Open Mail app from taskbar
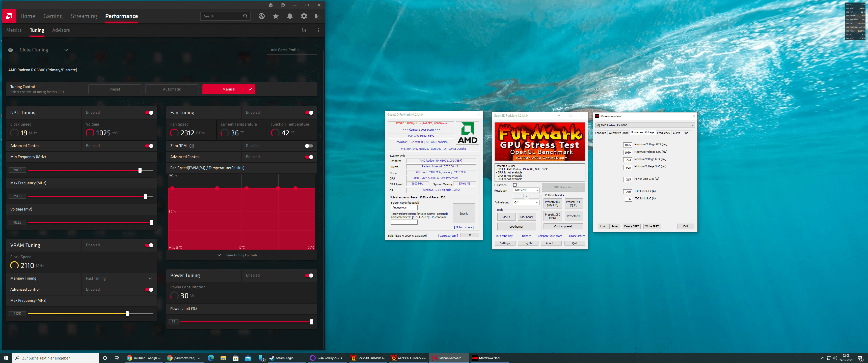 [248, 358]
